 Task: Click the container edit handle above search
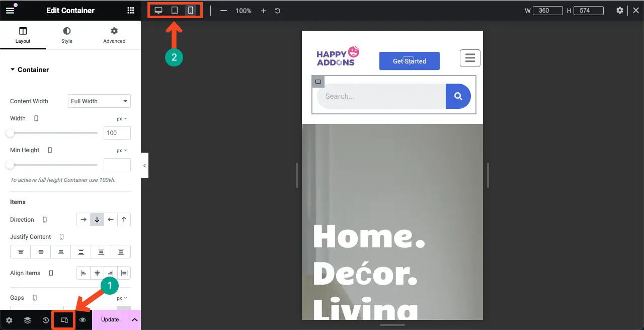[318, 82]
